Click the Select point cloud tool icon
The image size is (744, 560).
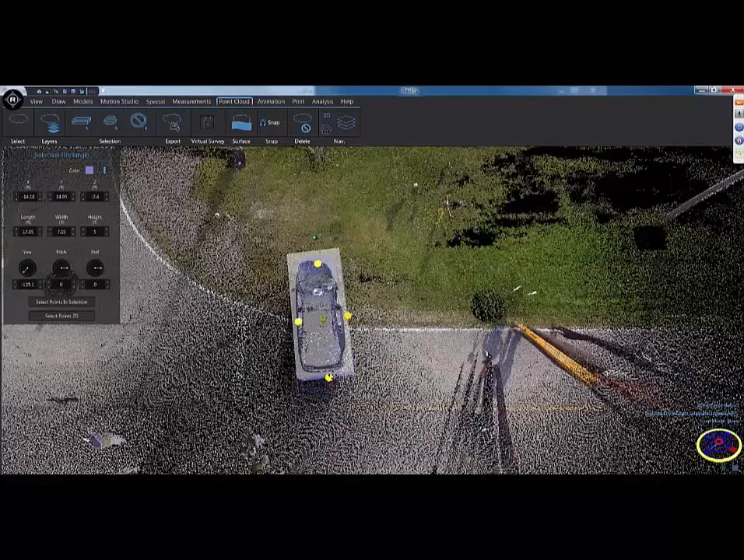[x=18, y=122]
